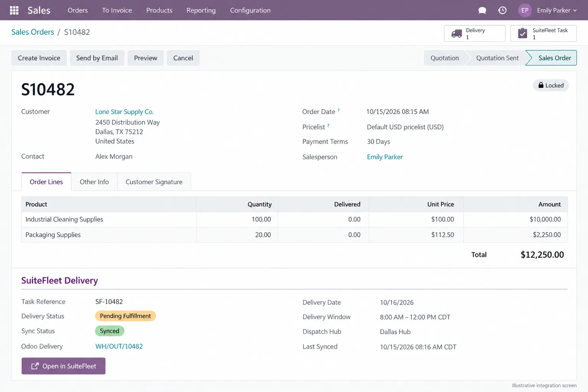This screenshot has height=392, width=588.
Task: Click the Pending Fulfillment status badge
Action: tap(125, 316)
